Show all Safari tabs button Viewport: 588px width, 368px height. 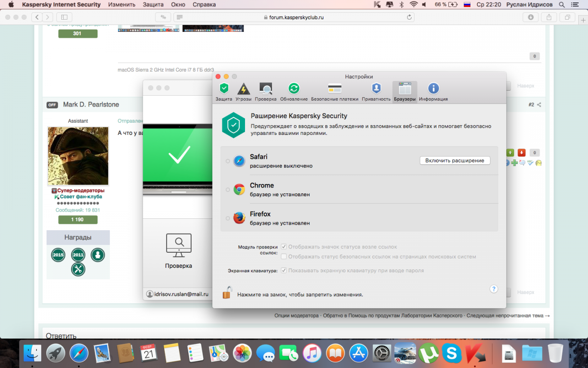567,17
